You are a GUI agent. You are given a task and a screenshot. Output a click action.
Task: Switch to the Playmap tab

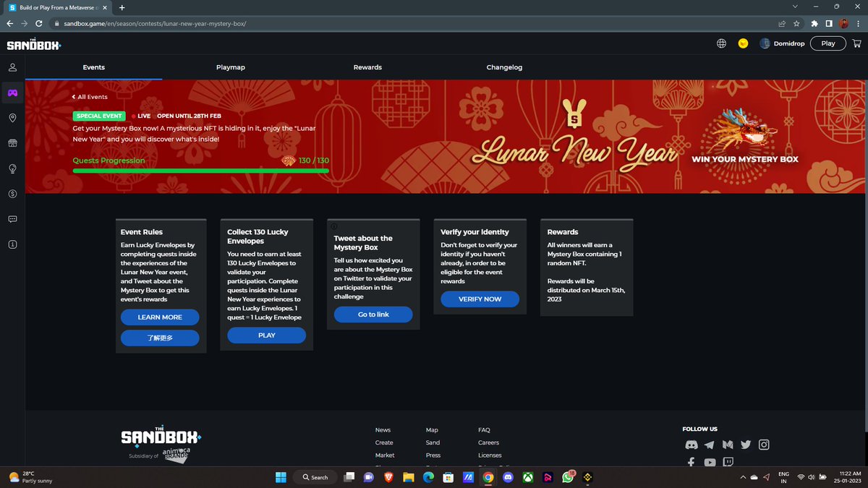click(231, 67)
